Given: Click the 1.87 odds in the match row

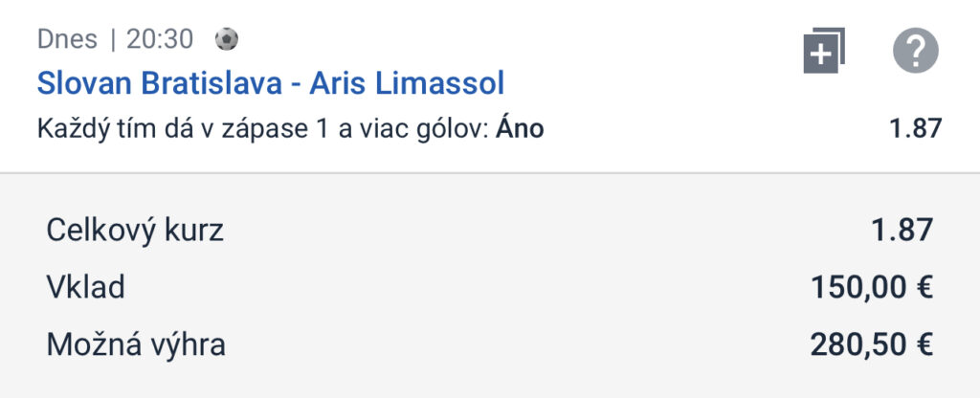Looking at the screenshot, I should click(x=915, y=129).
